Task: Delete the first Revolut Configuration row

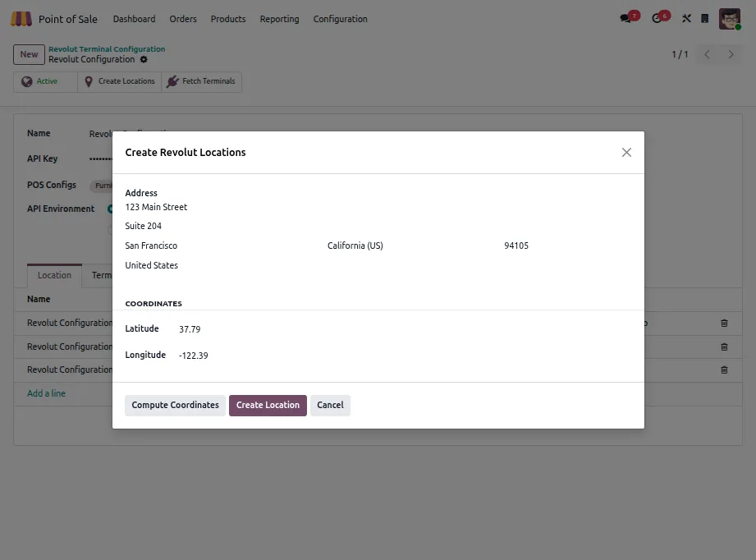Action: (724, 324)
